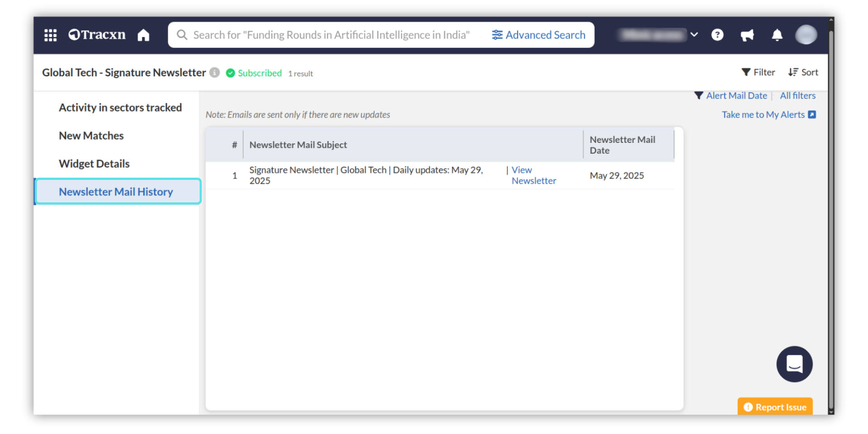Open the apps grid menu icon
868x434 pixels.
(50, 35)
